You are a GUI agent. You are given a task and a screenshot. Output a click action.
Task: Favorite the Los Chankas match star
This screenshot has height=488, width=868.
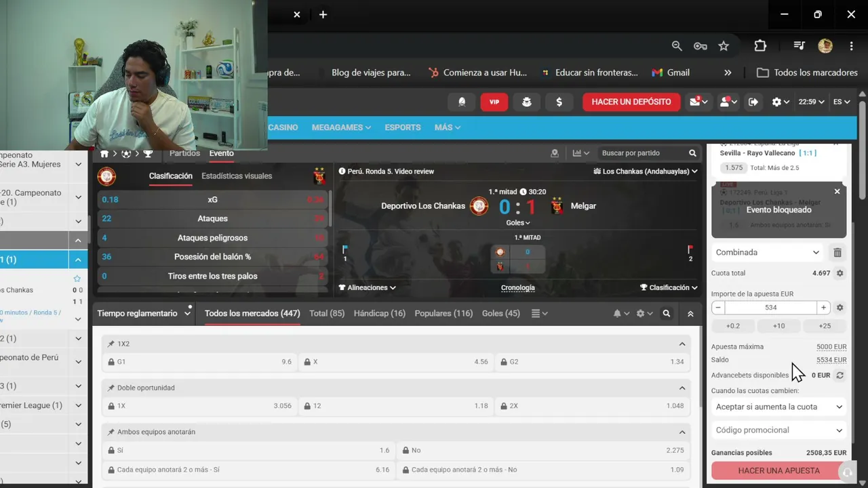pos(77,279)
